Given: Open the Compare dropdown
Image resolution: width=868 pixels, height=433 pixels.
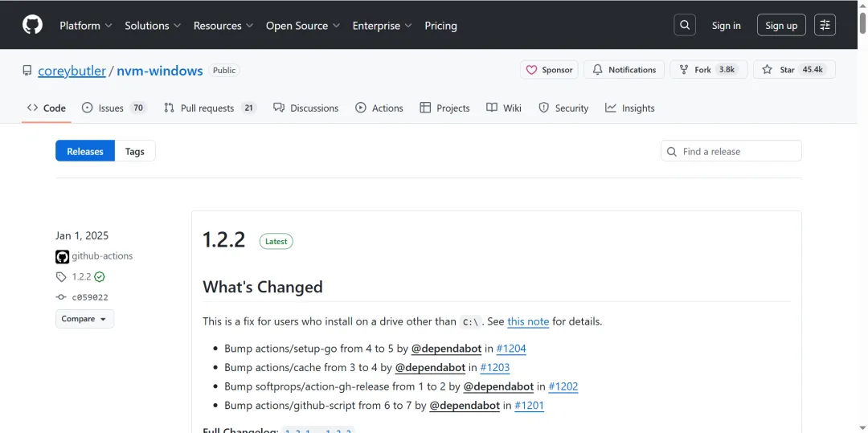Looking at the screenshot, I should click(84, 319).
